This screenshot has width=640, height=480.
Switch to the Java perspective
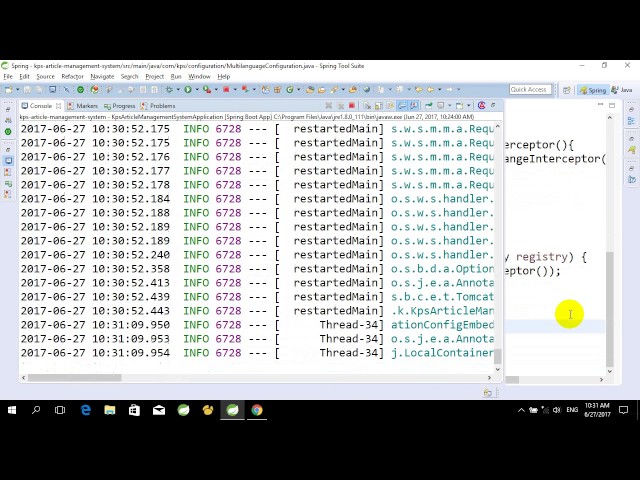[622, 90]
